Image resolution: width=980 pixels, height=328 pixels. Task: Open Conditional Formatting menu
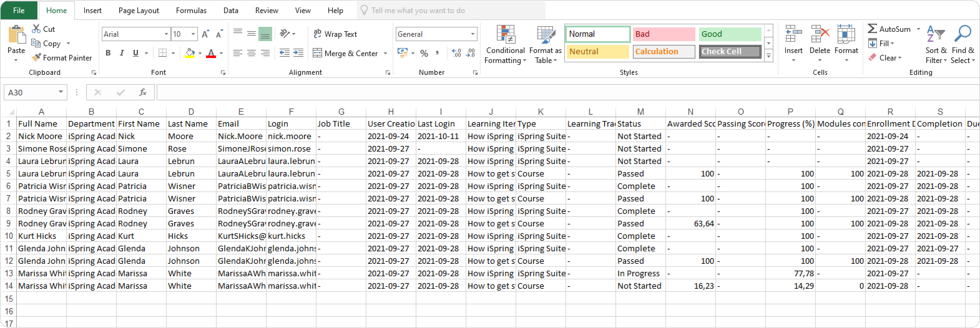tap(505, 45)
